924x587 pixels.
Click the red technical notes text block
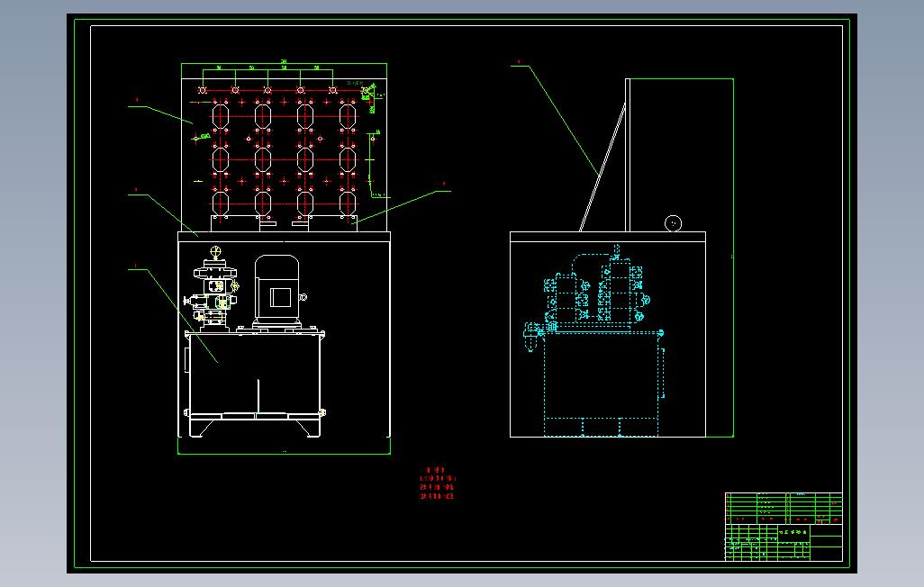[x=437, y=483]
